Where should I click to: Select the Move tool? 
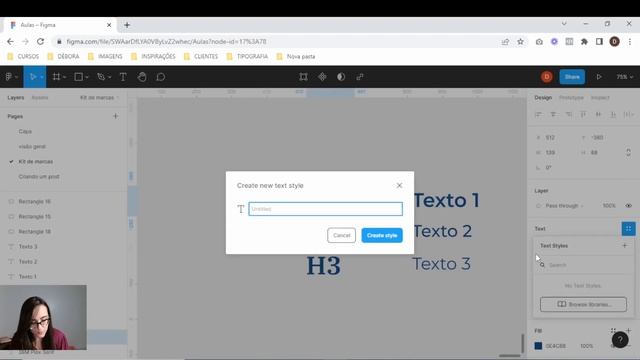pyautogui.click(x=33, y=77)
